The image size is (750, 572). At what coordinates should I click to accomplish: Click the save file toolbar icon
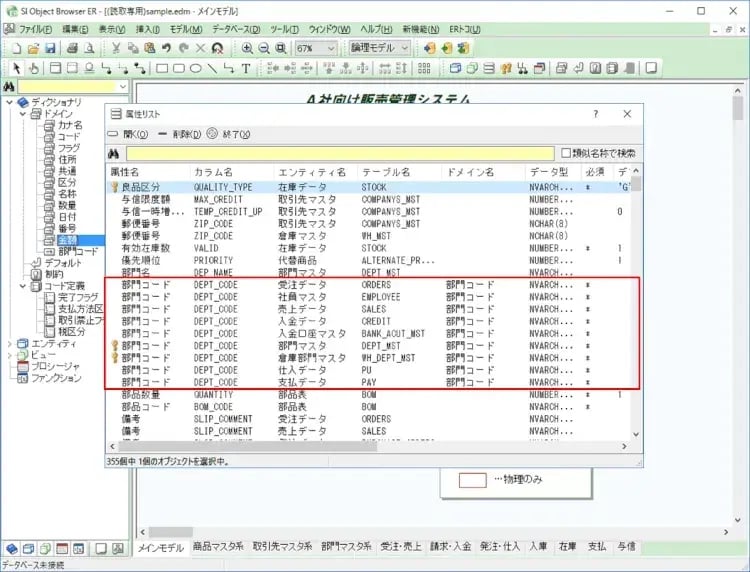click(x=51, y=48)
